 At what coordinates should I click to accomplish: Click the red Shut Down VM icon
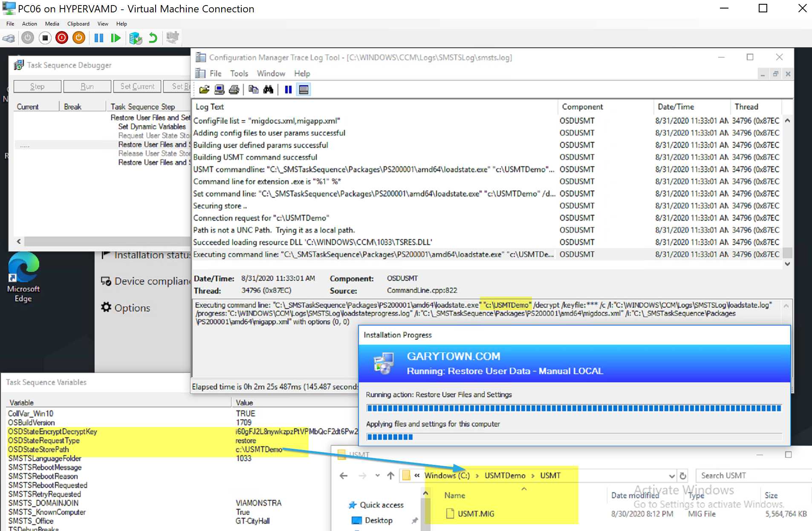[62, 38]
